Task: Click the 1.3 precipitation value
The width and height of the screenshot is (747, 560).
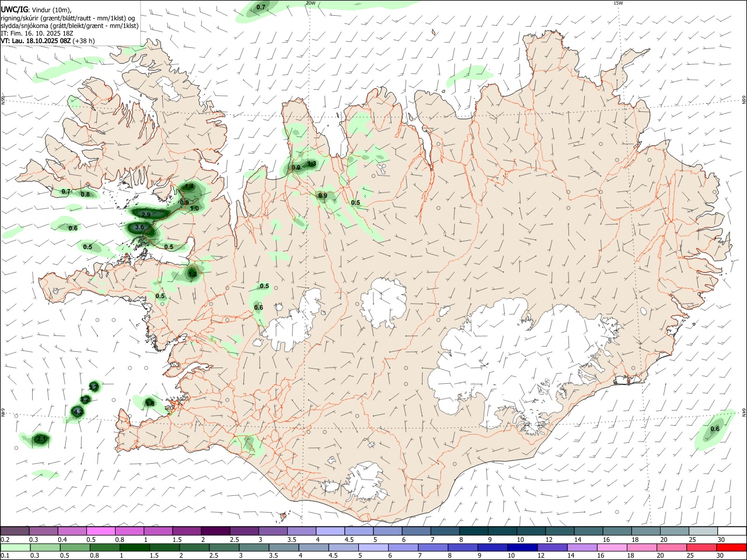Action: coord(312,164)
